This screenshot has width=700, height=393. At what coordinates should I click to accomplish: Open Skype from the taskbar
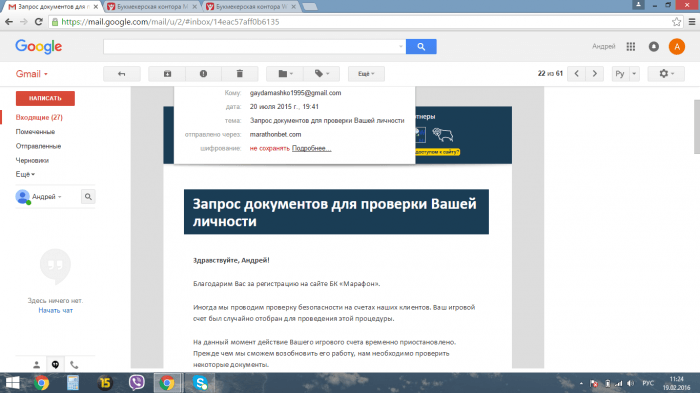200,383
